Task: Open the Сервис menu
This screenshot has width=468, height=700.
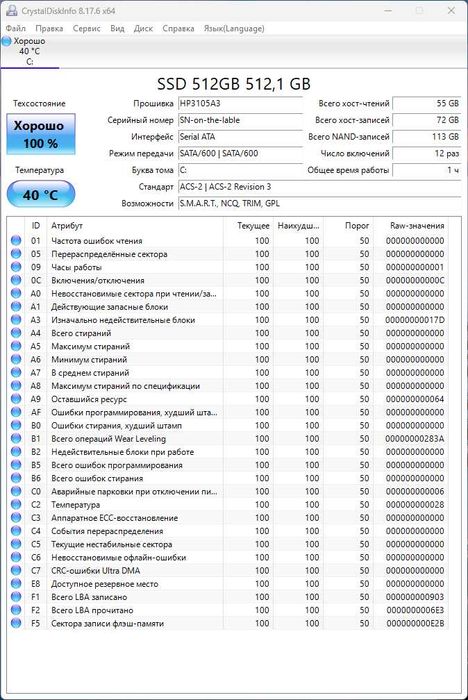Action: click(x=87, y=28)
